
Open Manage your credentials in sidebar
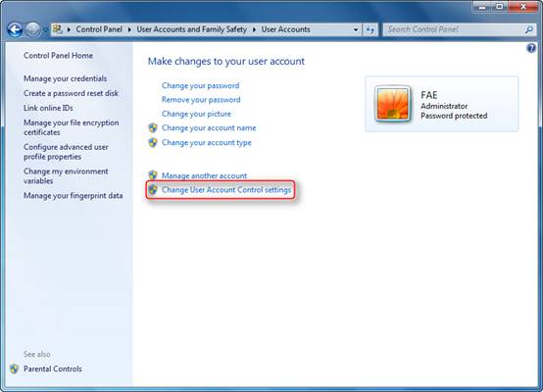pyautogui.click(x=65, y=78)
